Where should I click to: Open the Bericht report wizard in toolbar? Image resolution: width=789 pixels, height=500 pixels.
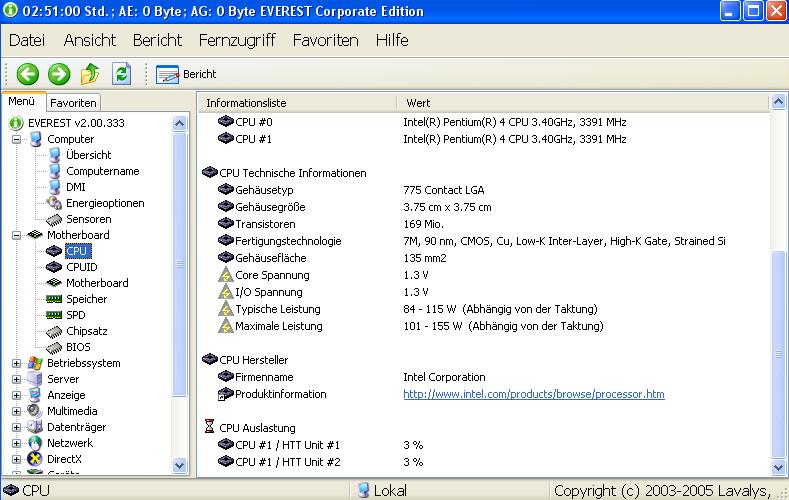coord(186,74)
